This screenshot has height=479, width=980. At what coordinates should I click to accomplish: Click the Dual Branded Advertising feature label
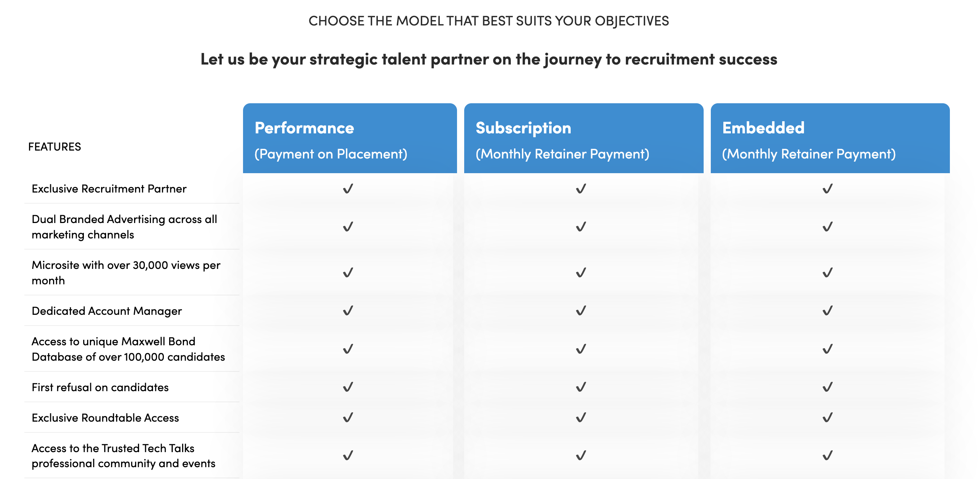(124, 227)
